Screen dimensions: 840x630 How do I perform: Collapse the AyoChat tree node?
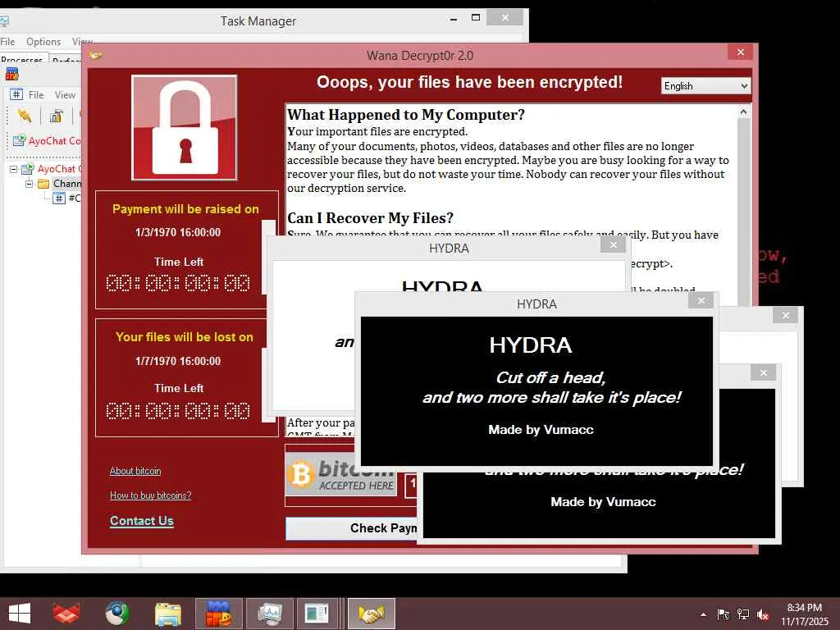pyautogui.click(x=13, y=169)
